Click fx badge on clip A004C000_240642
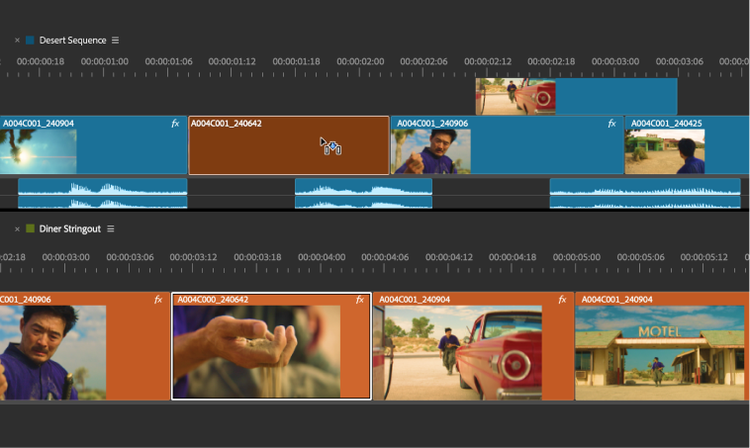 (x=360, y=300)
